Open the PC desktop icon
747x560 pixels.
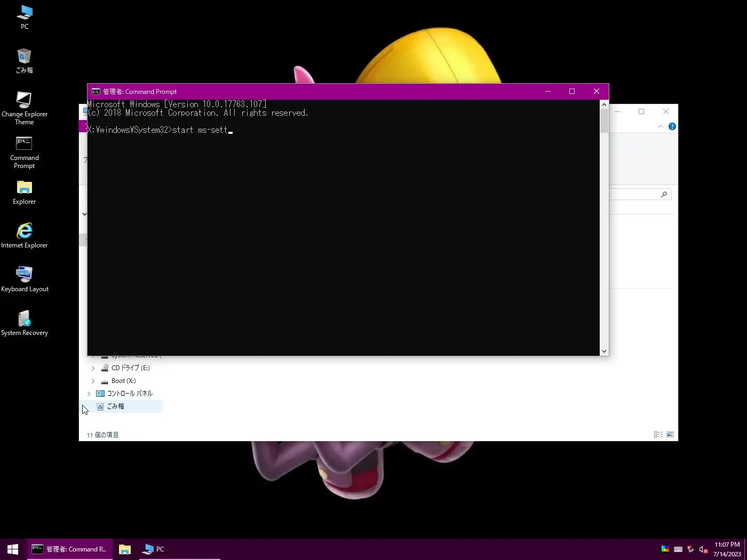[x=25, y=17]
